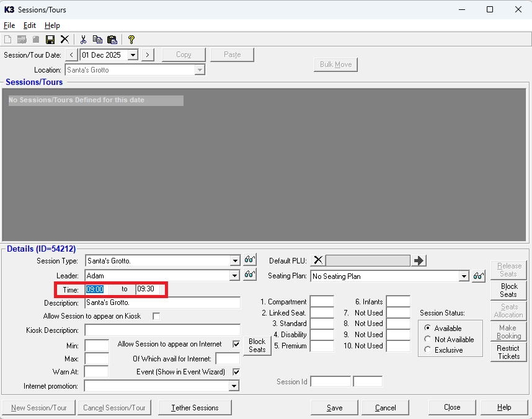
Task: Open the File menu
Action: pyautogui.click(x=9, y=25)
